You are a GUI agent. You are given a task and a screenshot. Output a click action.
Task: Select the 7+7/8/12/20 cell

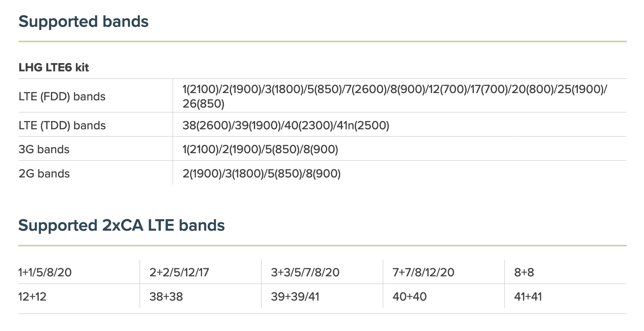(423, 272)
